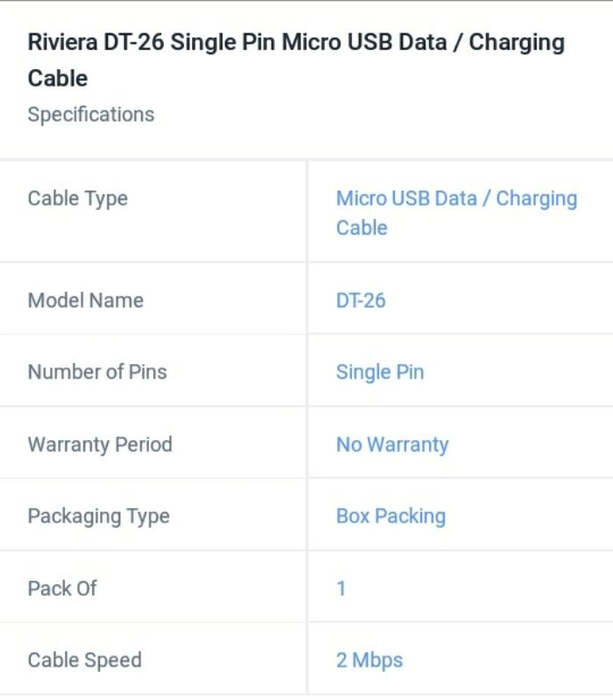This screenshot has width=613, height=700.
Task: Open the Micro USB Data / Charging Cable link
Action: pos(456,213)
